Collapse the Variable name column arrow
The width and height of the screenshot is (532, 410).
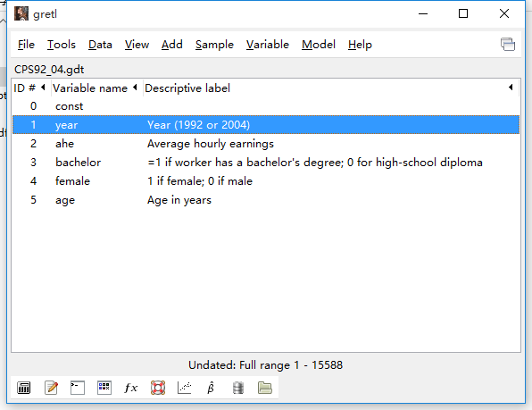coord(135,88)
